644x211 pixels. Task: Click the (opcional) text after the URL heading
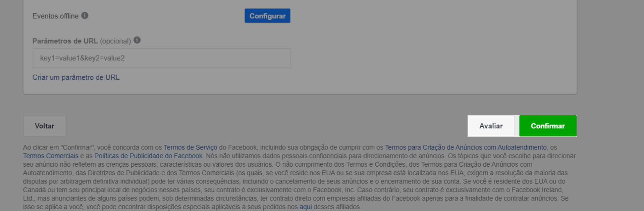pyautogui.click(x=115, y=41)
